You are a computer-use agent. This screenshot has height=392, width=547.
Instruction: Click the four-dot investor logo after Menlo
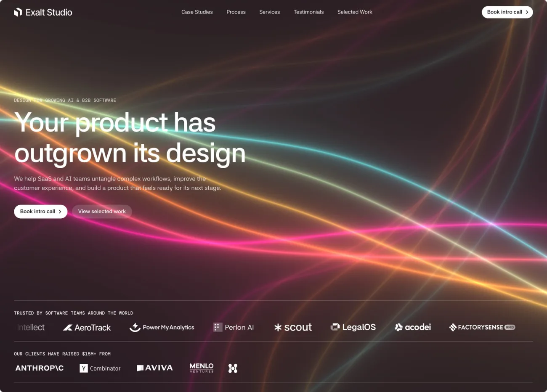click(x=233, y=368)
